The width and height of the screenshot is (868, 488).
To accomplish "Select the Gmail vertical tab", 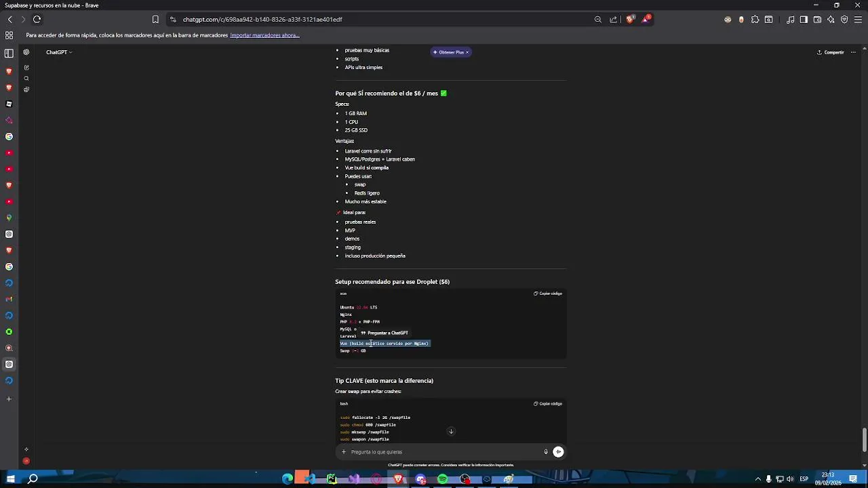I will coord(9,299).
